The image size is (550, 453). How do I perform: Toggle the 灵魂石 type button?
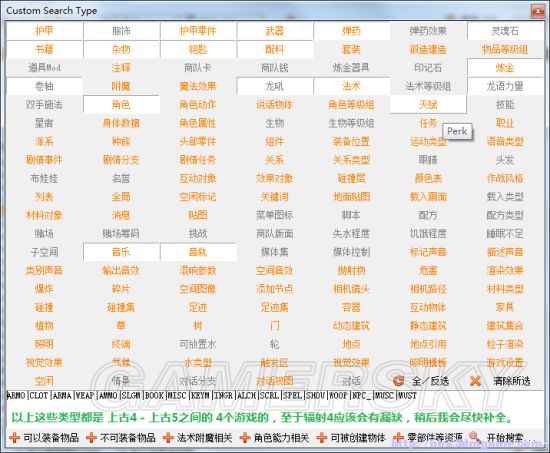point(505,31)
